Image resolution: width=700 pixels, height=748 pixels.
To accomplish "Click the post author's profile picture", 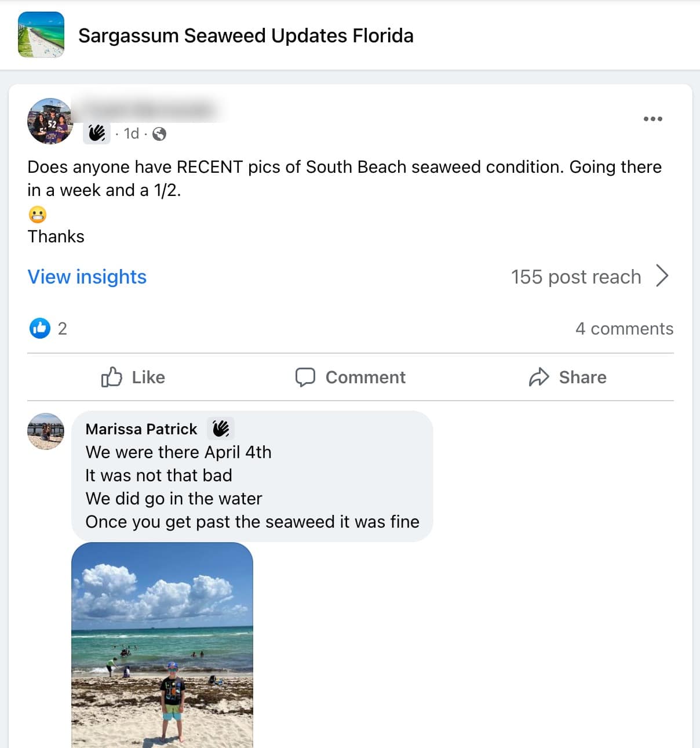I will 50,121.
